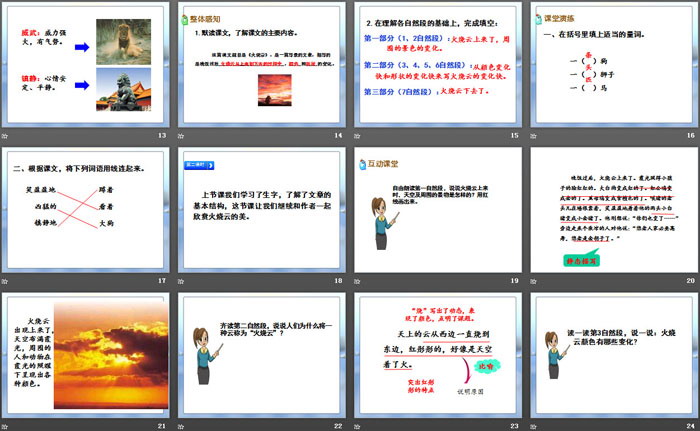Screen dimensions: 700x431
Task: Click slide number 22 label
Action: (x=338, y=426)
